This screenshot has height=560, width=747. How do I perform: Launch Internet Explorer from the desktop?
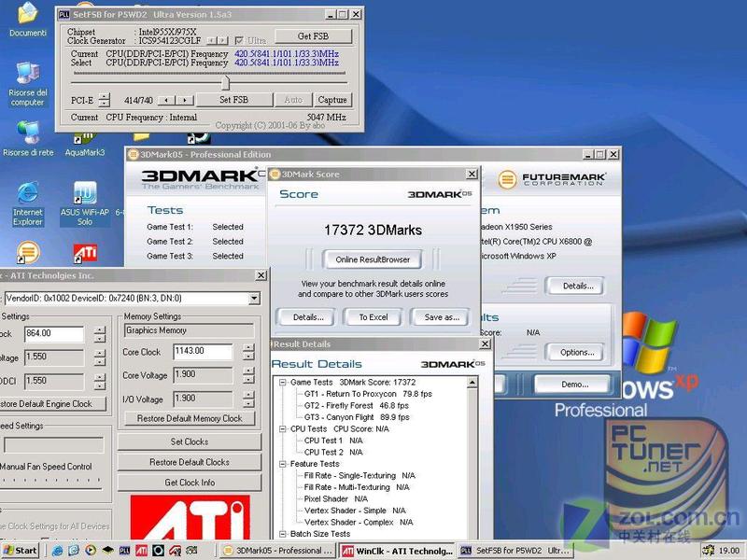pyautogui.click(x=28, y=203)
